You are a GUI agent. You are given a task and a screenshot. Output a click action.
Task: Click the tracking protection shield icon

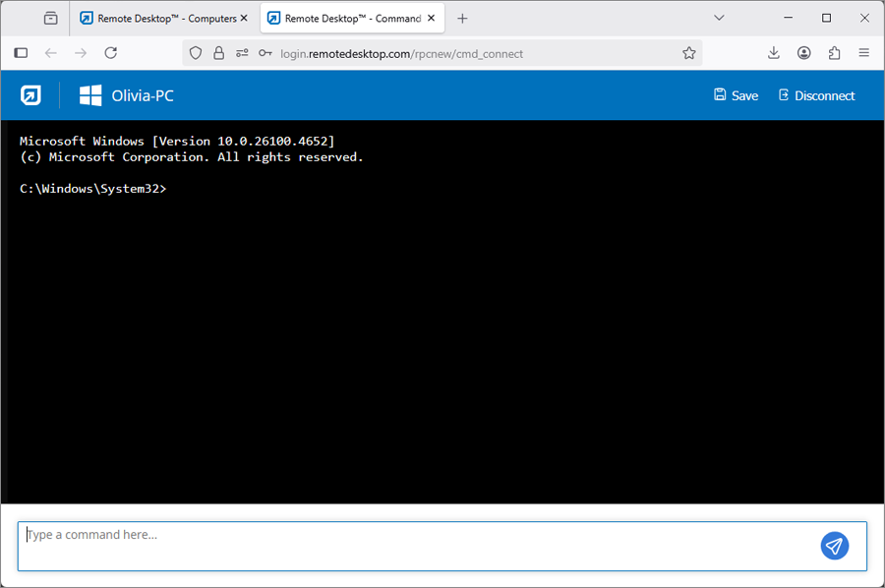196,53
